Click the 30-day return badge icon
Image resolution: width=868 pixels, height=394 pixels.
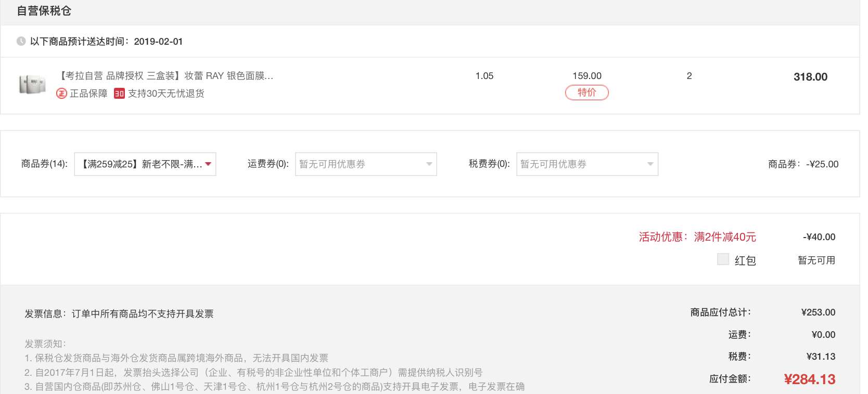[119, 94]
